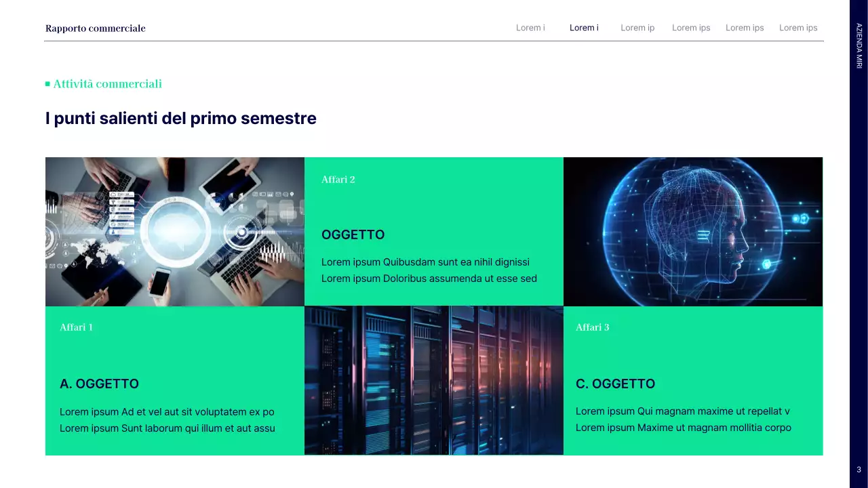Select the "A. OGGETTO" heading

[x=99, y=384]
